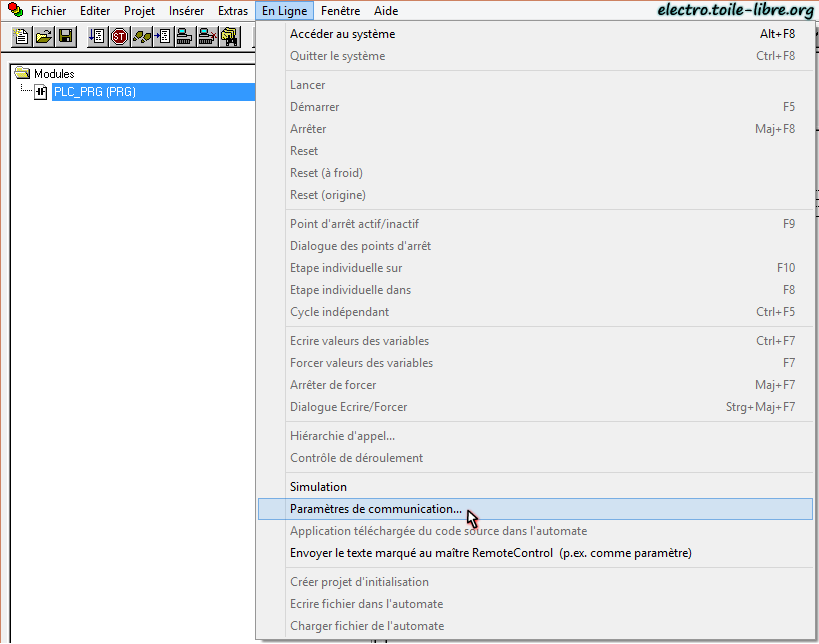Click Envoyer le texte marqué au maître RemoteControl
Screen dimensions: 819x644
point(535,553)
